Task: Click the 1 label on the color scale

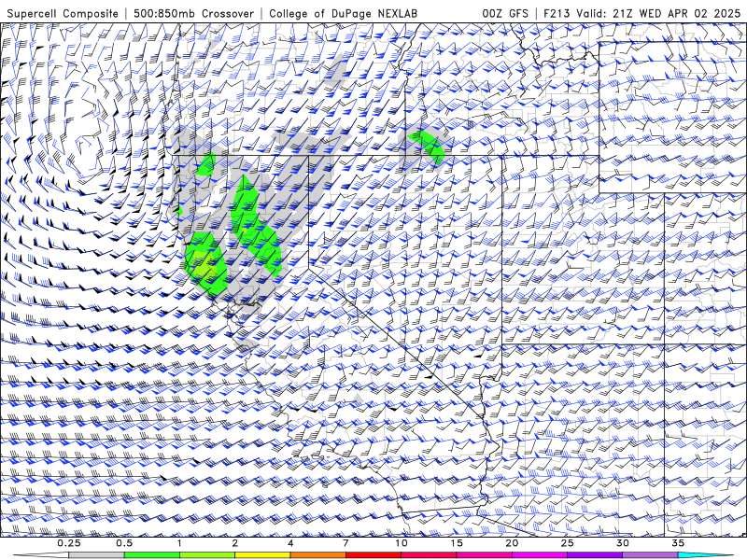Action: (x=179, y=543)
